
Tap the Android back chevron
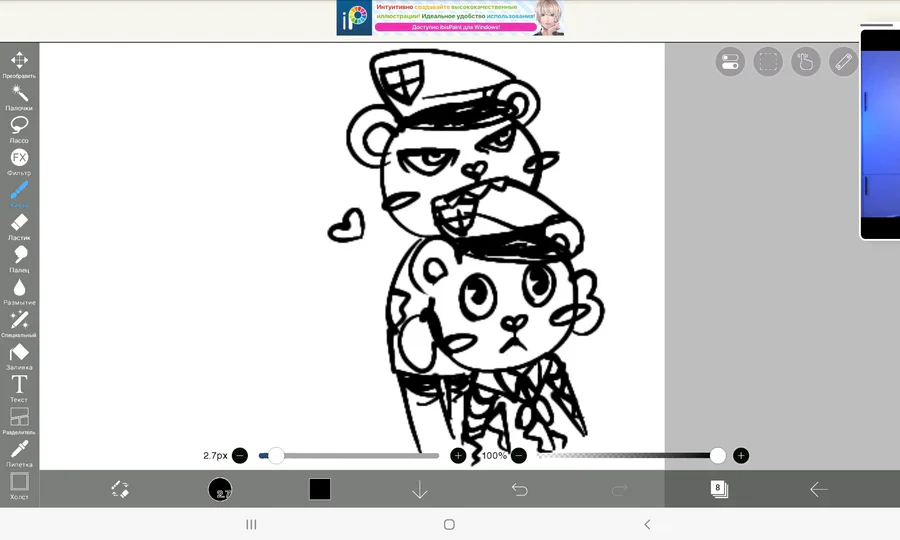point(647,525)
